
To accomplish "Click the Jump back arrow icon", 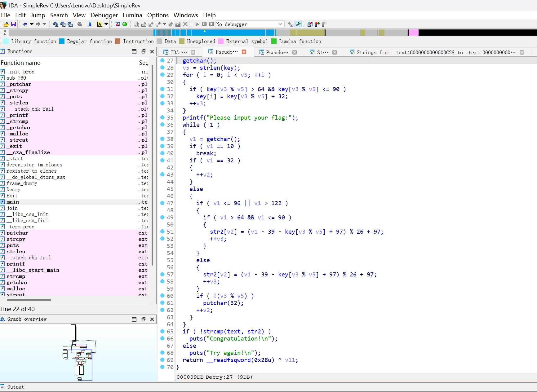I will pos(25,24).
